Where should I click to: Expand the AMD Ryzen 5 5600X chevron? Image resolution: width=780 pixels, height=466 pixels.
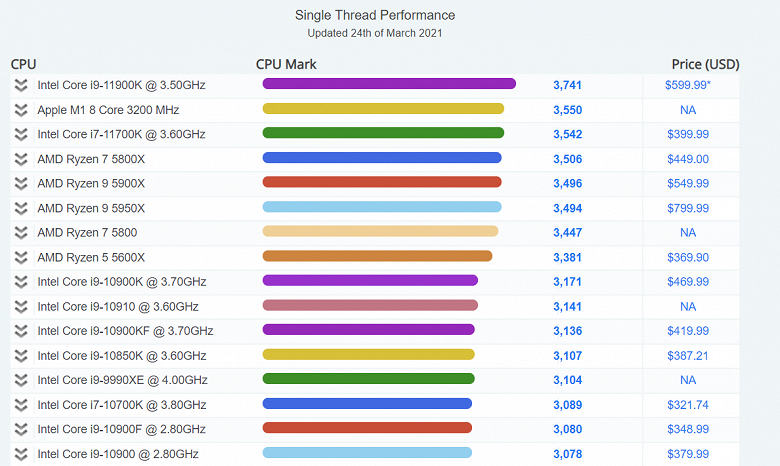pyautogui.click(x=20, y=257)
